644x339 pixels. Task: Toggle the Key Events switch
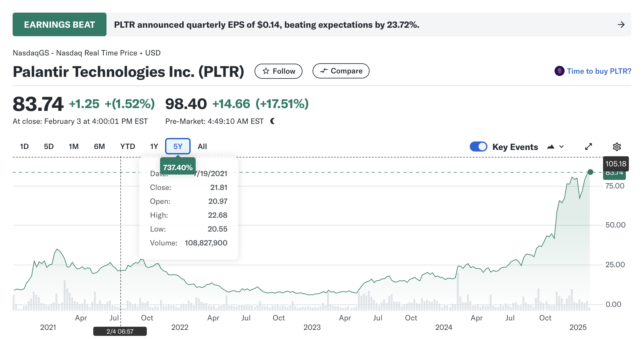[478, 147]
